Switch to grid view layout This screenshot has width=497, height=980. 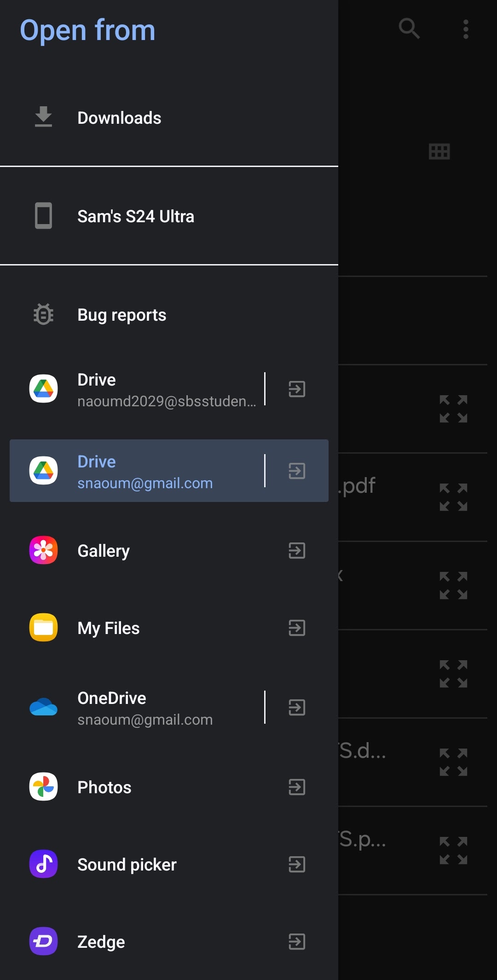tap(439, 151)
